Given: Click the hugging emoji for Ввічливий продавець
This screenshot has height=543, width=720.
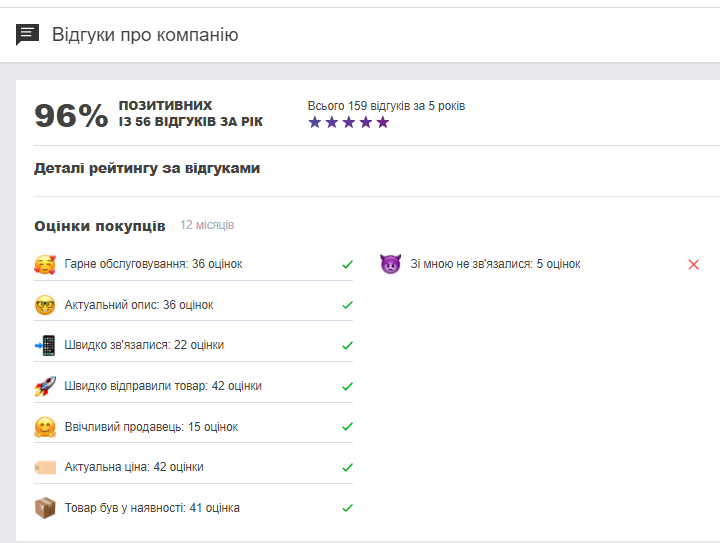Looking at the screenshot, I should (45, 427).
